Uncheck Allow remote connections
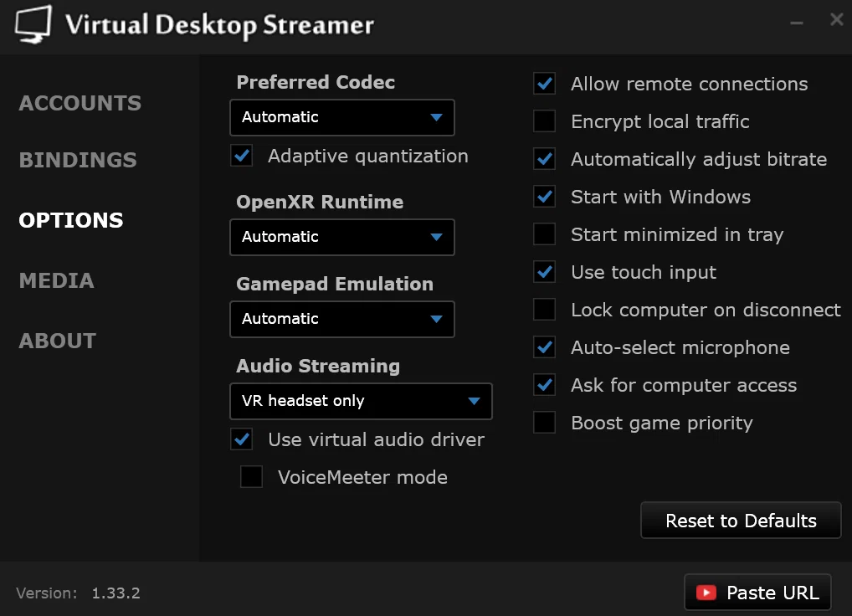Image resolution: width=852 pixels, height=616 pixels. 545,84
